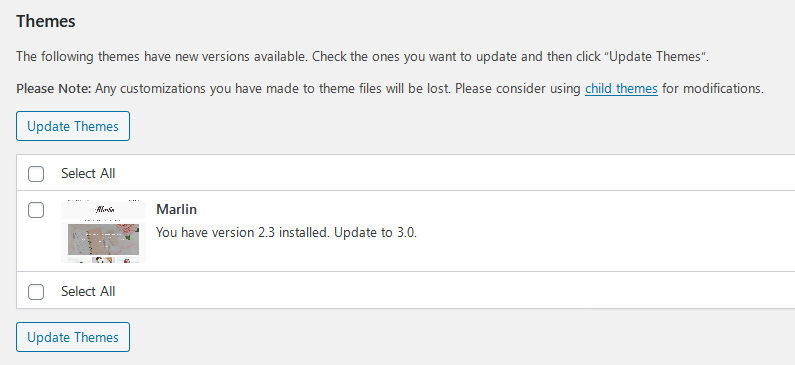The image size is (795, 365).
Task: Click the Themes section heading
Action: tap(46, 21)
